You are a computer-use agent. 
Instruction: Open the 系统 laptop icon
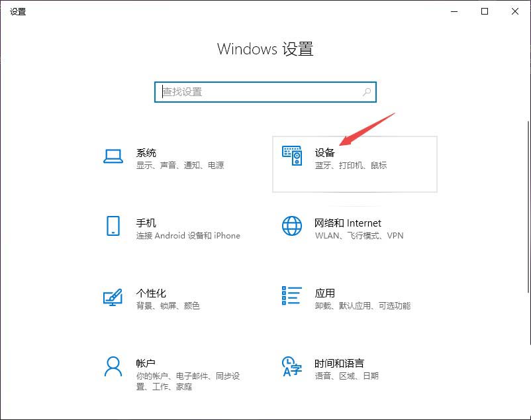click(113, 156)
